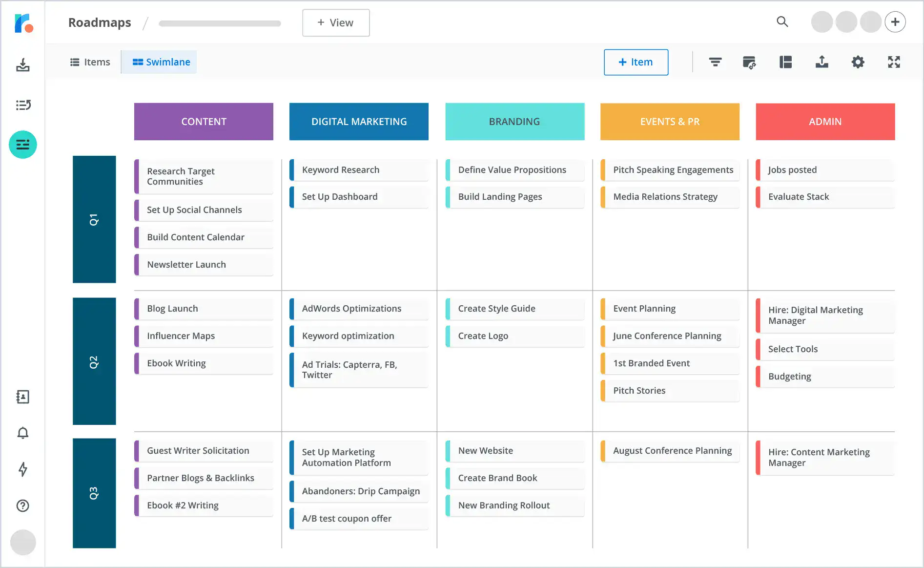Export the roadmap using the upload icon

(x=822, y=62)
